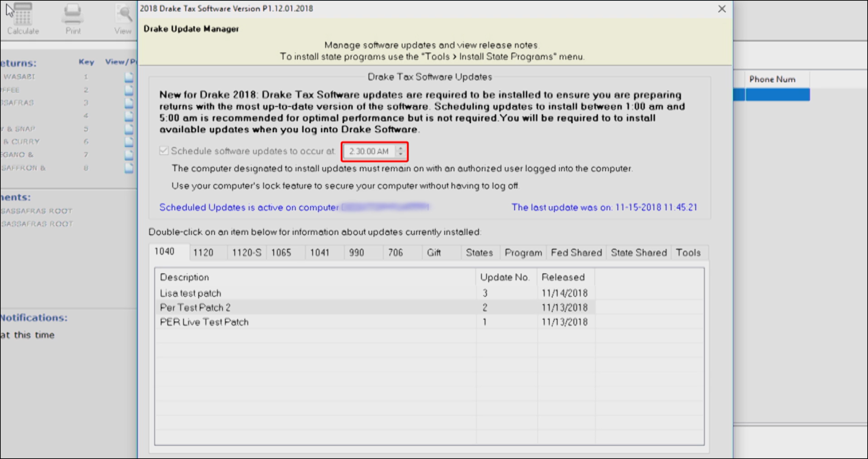
Task: Switch to the 1120-S tab
Action: point(247,253)
